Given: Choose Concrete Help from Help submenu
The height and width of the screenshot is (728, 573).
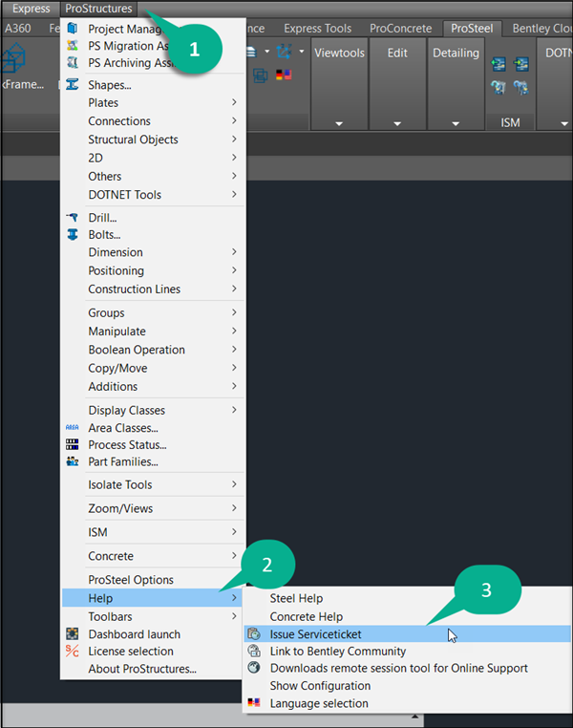Looking at the screenshot, I should (408, 616).
